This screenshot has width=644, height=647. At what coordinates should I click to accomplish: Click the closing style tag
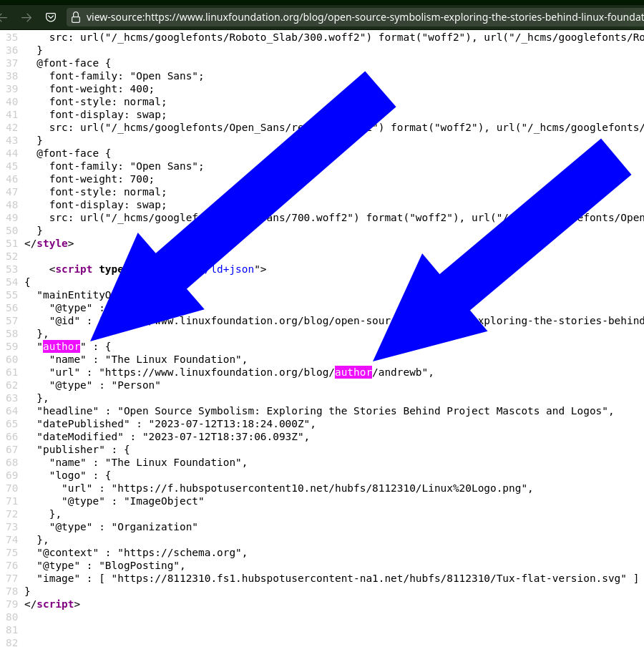point(52,243)
